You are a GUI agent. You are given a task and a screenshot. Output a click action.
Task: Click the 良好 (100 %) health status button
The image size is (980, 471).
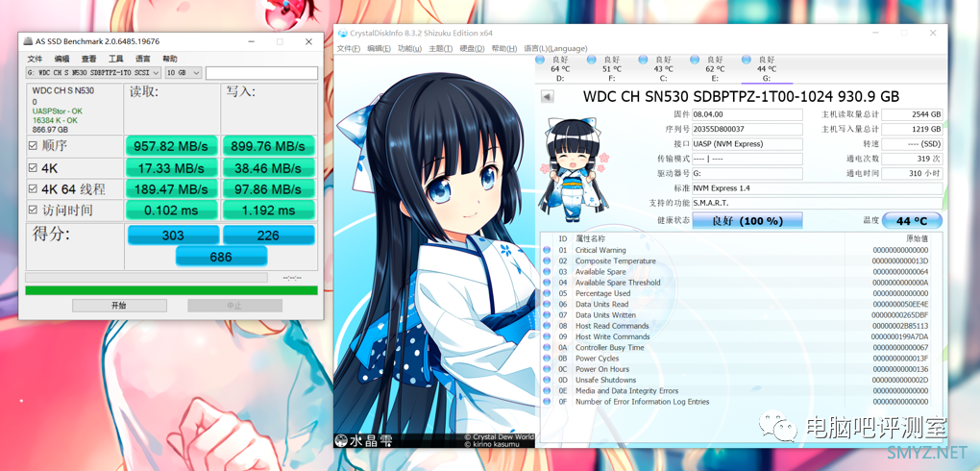[x=747, y=221]
